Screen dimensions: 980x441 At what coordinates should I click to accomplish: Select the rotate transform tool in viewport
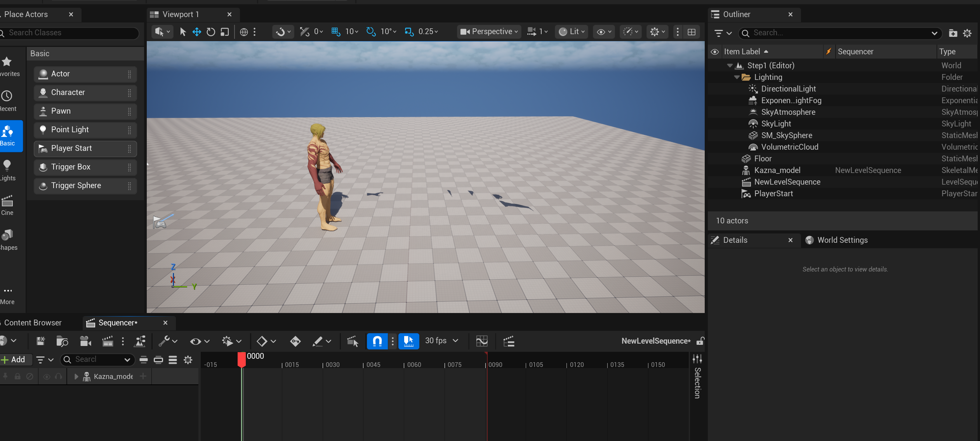[x=210, y=32]
